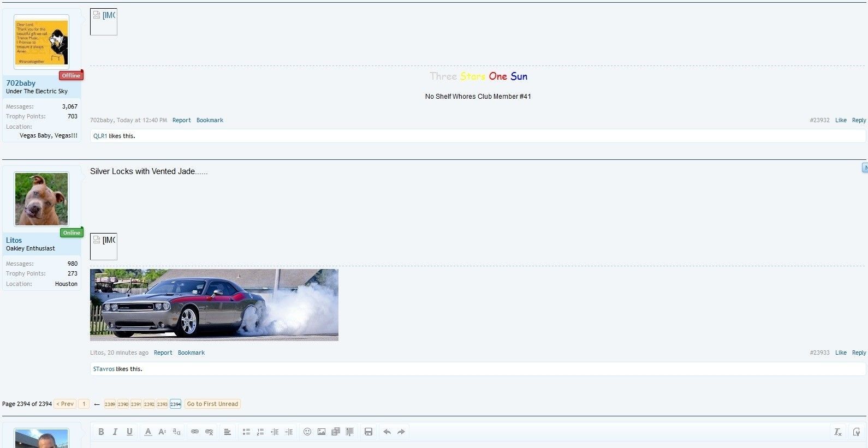
Task: Save draft with the floppy disk icon
Action: (x=368, y=432)
